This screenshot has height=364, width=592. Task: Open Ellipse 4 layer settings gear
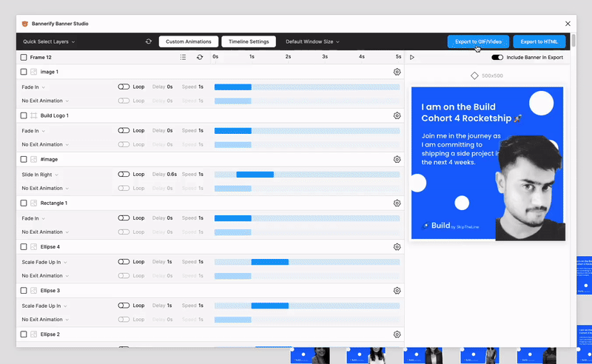tap(397, 246)
